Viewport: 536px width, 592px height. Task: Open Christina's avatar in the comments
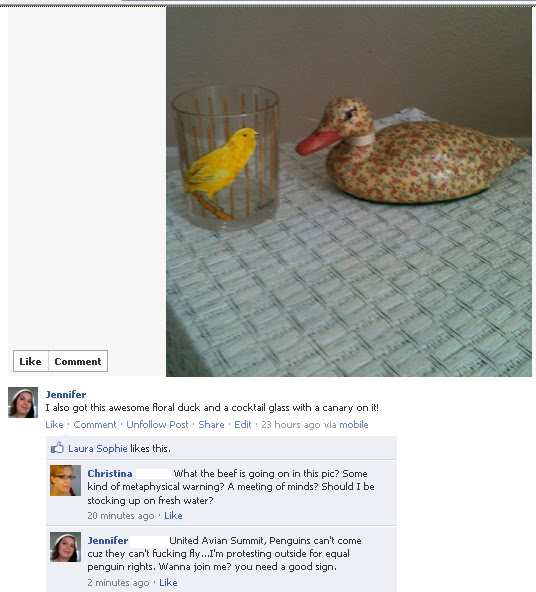[65, 480]
